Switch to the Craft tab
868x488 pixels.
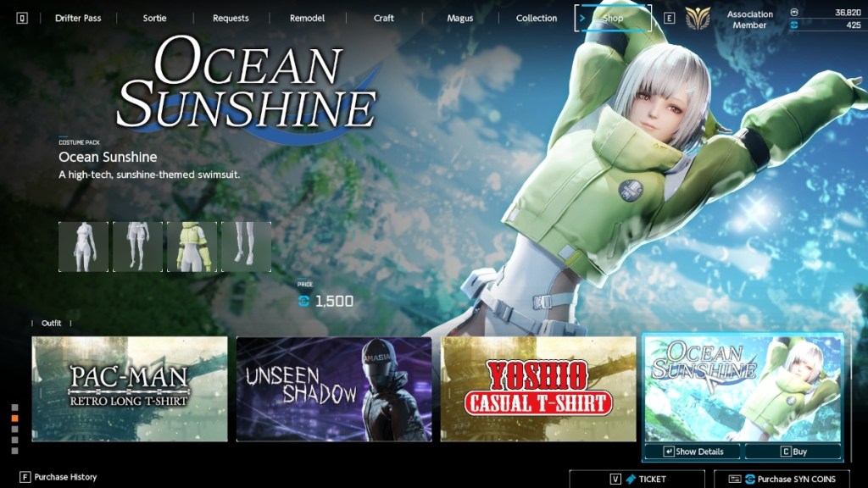click(384, 19)
